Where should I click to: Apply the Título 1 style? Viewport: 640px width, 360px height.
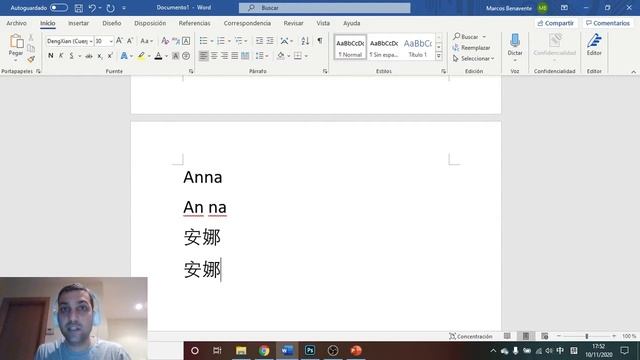point(418,47)
